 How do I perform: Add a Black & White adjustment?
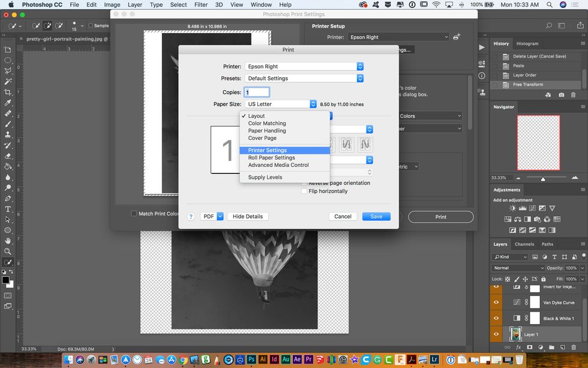click(527, 220)
